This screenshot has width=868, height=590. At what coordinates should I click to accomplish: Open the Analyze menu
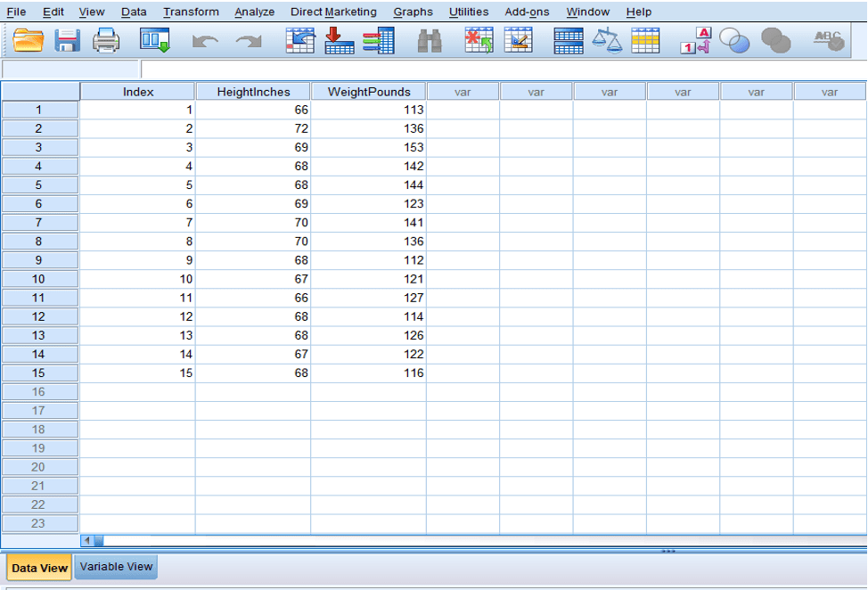click(x=254, y=12)
